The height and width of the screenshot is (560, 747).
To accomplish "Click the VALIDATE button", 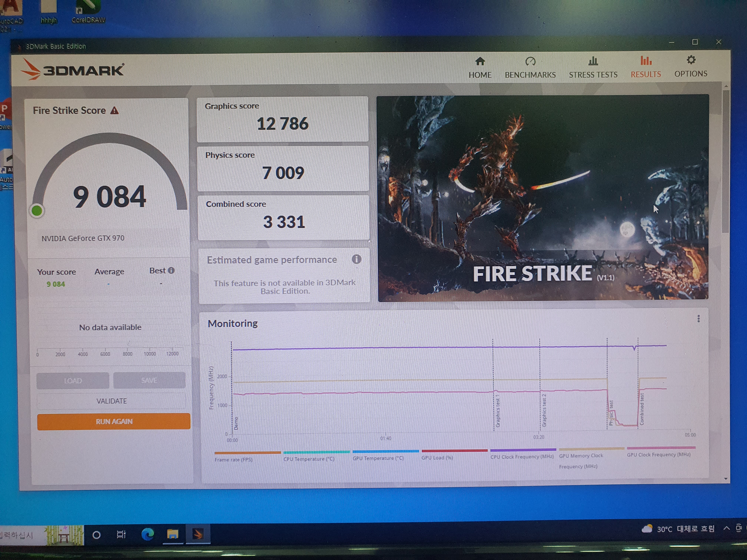I will pyautogui.click(x=112, y=401).
